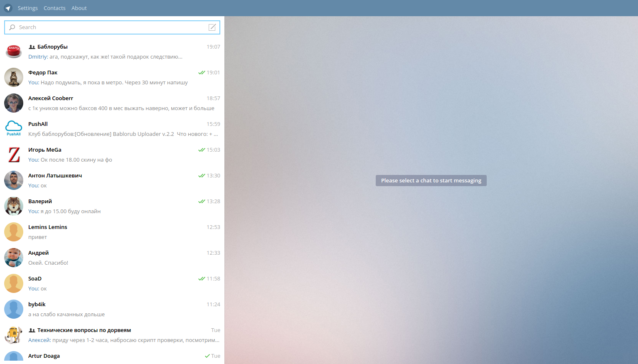Click double checkmarks next to 13:30
The image size is (638, 364).
tap(202, 176)
